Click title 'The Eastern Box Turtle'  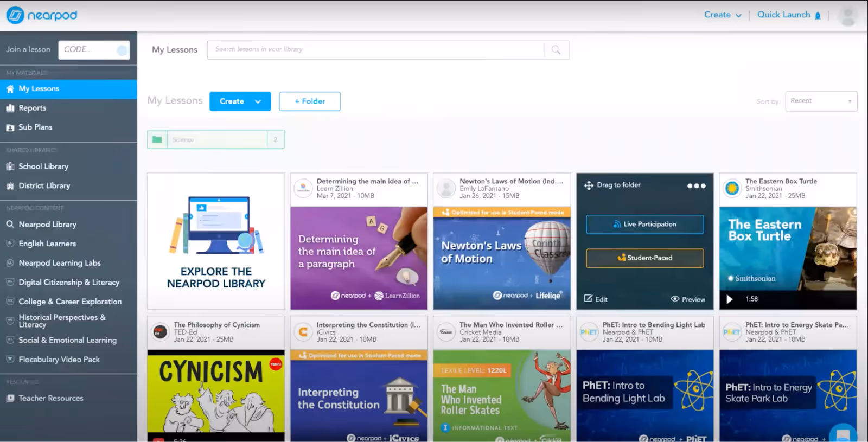[x=781, y=181]
